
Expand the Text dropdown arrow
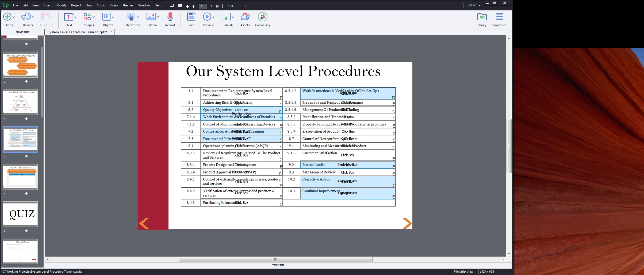point(75,17)
